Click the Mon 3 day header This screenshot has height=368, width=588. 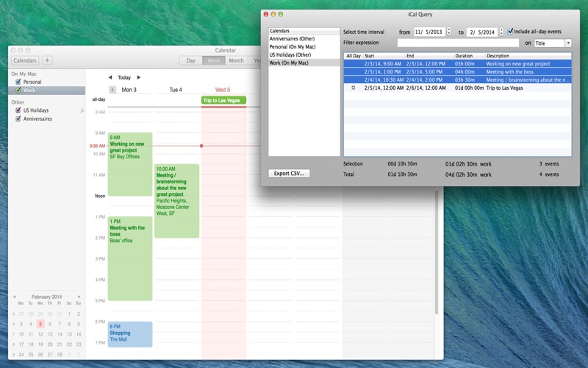point(129,90)
